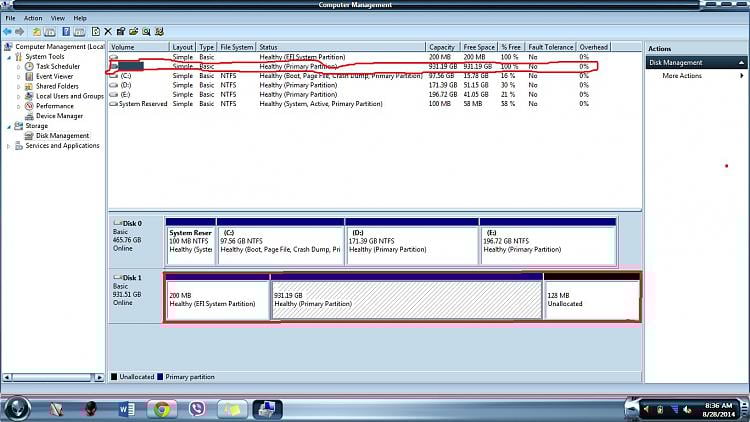Select Local Users and Groups
The height and width of the screenshot is (422, 750).
(x=70, y=96)
